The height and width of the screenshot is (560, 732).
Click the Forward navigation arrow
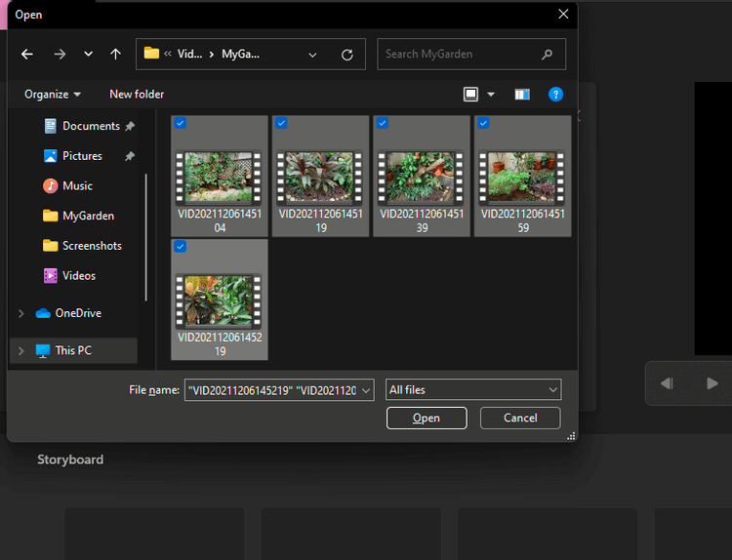[x=60, y=55]
